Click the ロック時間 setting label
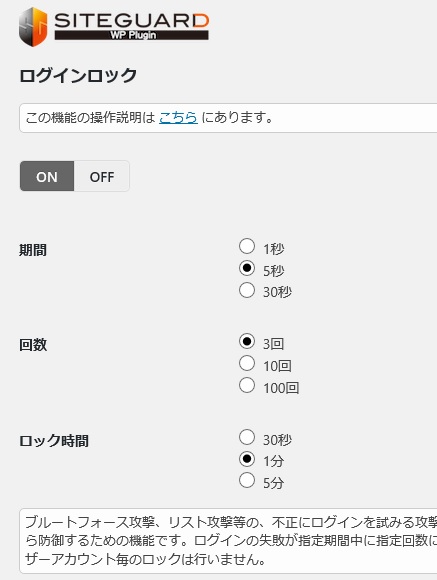This screenshot has height=580, width=437. coord(54,441)
